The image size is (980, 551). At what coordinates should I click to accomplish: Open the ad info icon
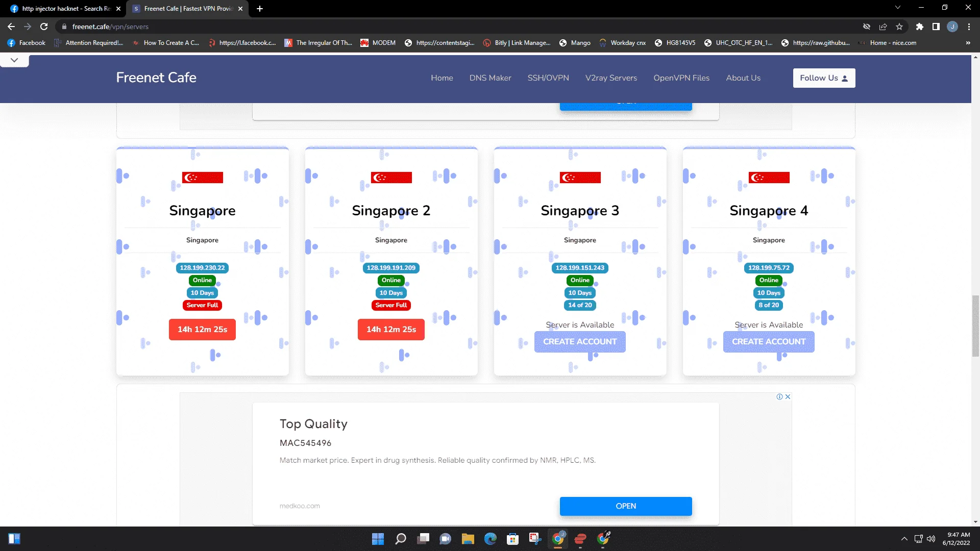[x=780, y=397]
